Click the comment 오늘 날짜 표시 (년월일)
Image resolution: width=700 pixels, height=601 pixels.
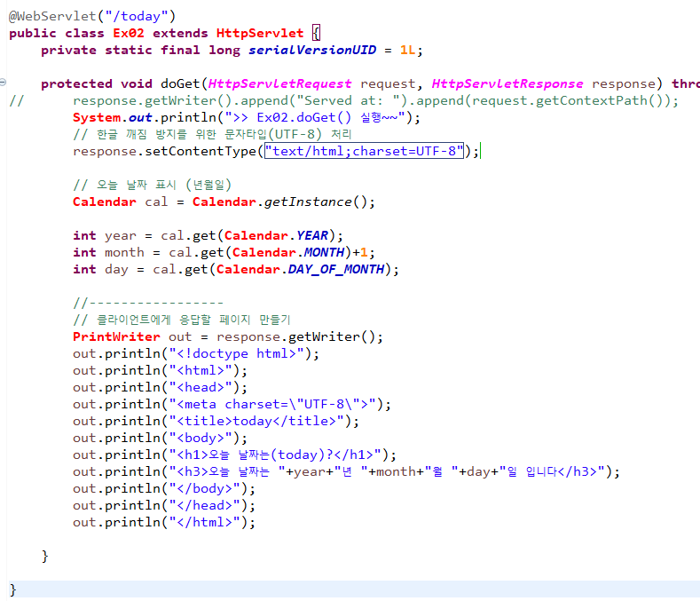pyautogui.click(x=153, y=185)
